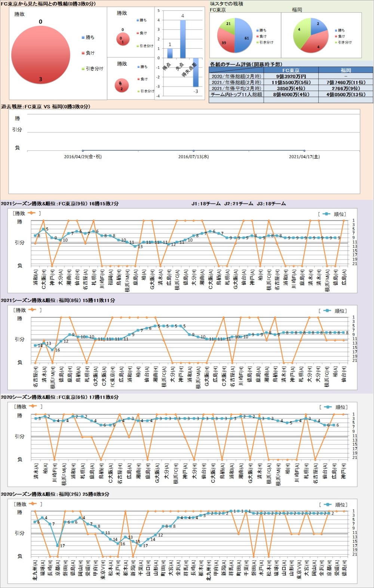The width and height of the screenshot is (374, 588).
Task: Click the red 負け legend marker beside the large pie
Action: pyautogui.click(x=83, y=53)
